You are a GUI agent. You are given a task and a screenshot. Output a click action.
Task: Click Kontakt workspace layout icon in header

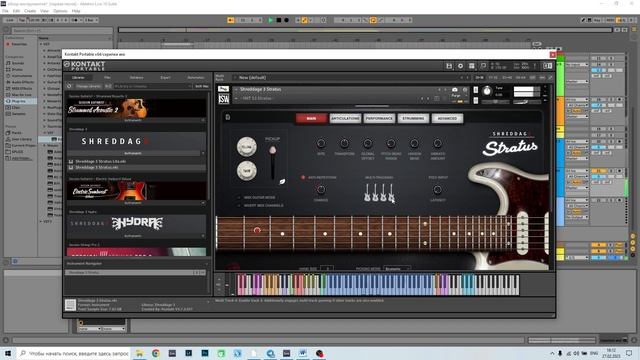tap(472, 66)
